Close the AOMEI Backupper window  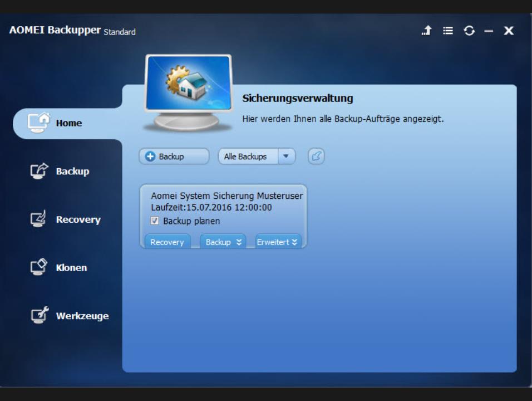tap(509, 31)
